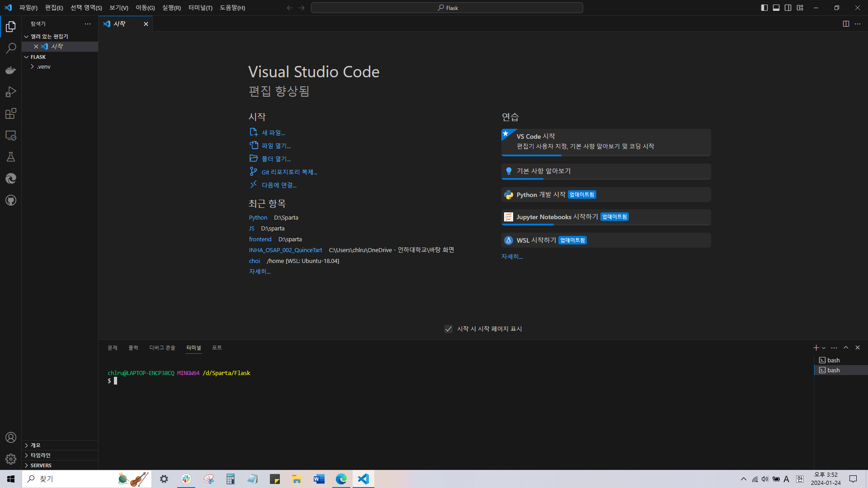Maximize the panel size chevron
This screenshot has width=868, height=488.
[x=846, y=347]
